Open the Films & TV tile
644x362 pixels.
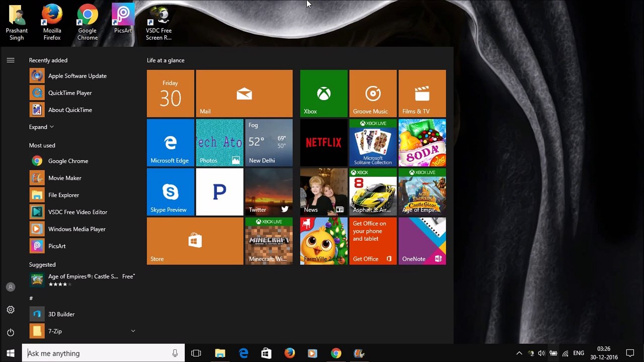422,94
